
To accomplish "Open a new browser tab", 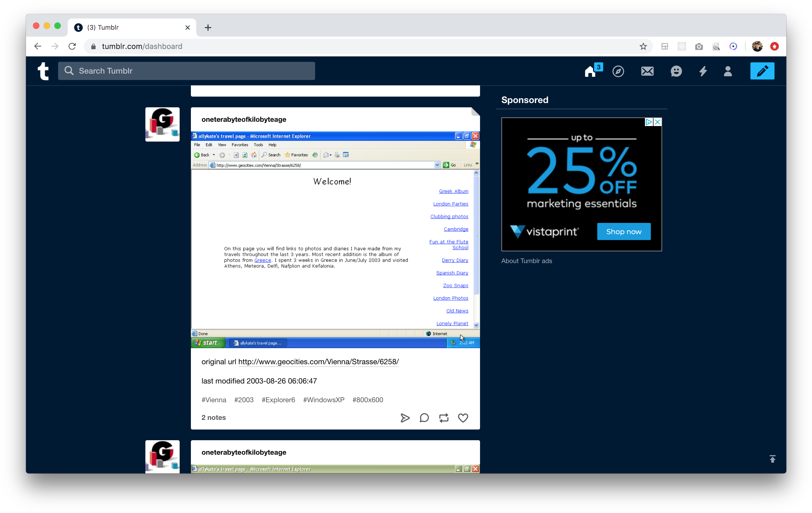I will 208,27.
